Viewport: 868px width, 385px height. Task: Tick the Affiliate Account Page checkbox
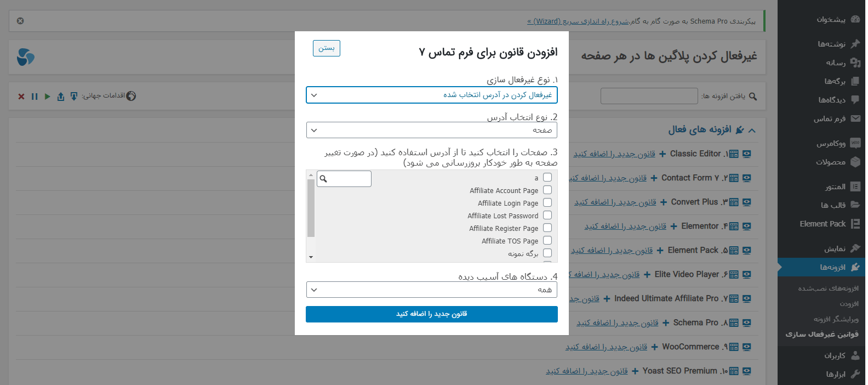tap(547, 190)
